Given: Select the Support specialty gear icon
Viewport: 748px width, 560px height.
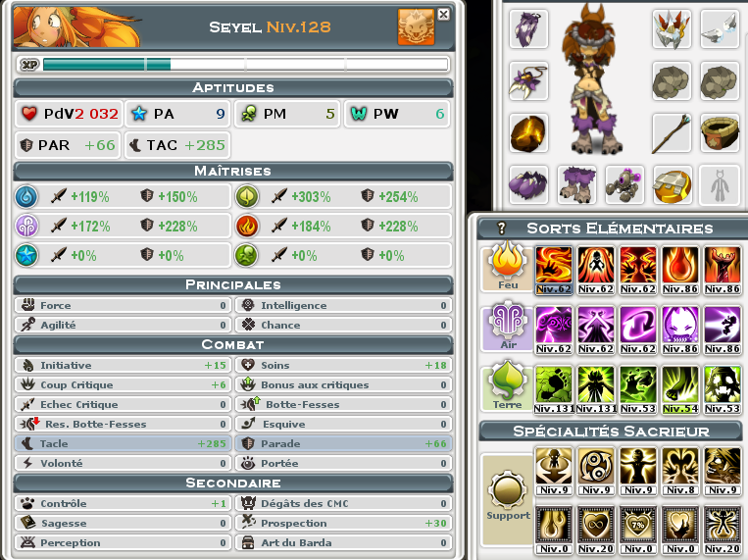Looking at the screenshot, I should (508, 489).
